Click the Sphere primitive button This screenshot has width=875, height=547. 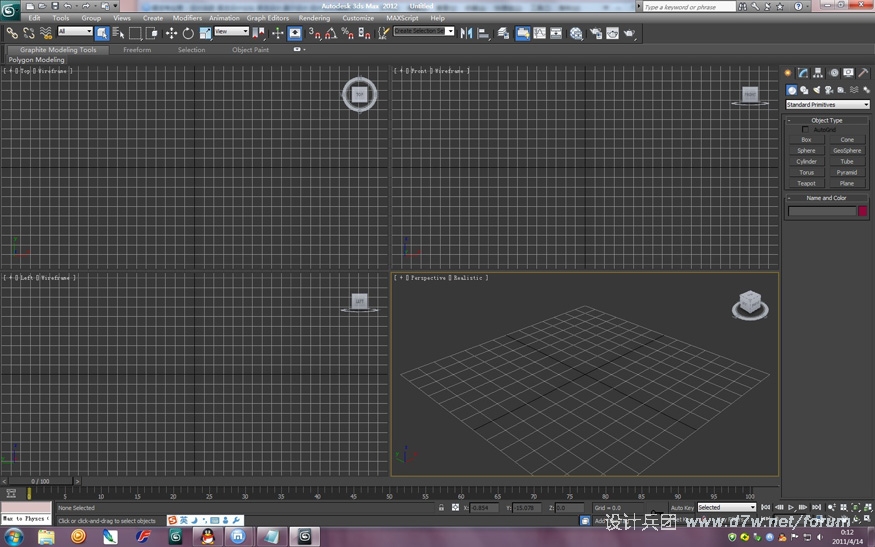point(806,151)
